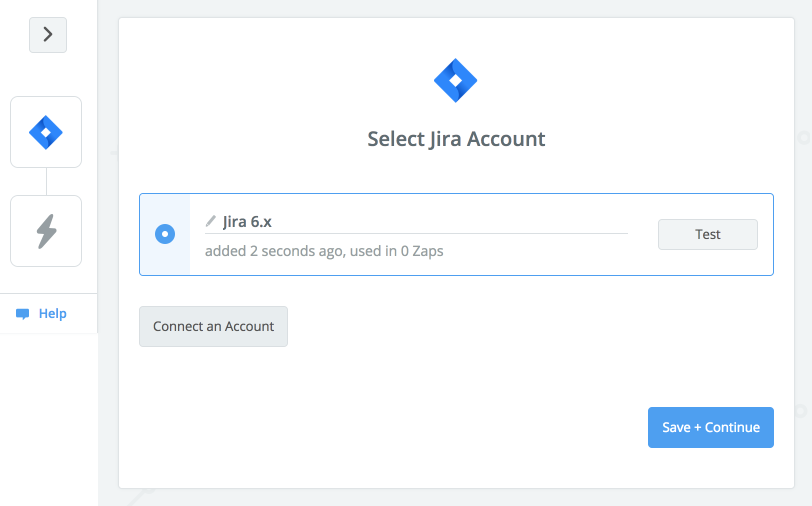812x506 pixels.
Task: Click the "added 2 seconds ago" status text
Action: coord(324,251)
